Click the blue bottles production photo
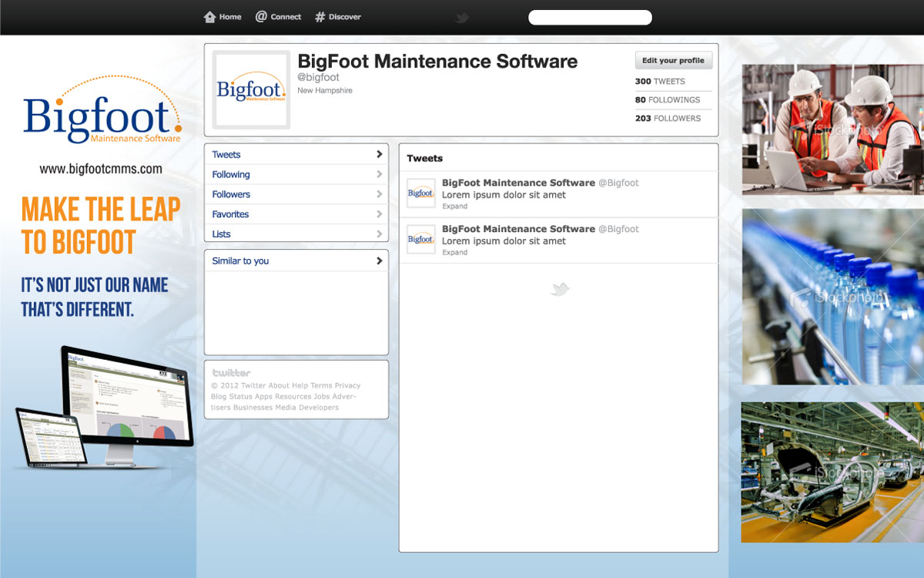This screenshot has height=578, width=924. [832, 297]
